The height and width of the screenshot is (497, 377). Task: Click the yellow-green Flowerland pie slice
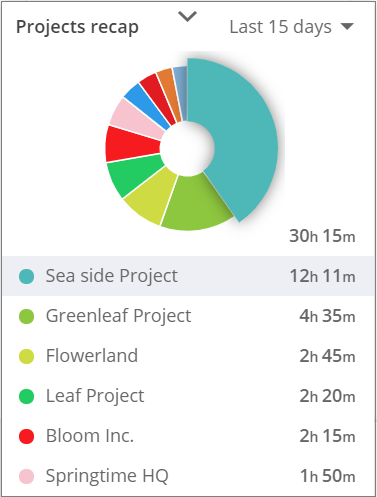pos(152,197)
